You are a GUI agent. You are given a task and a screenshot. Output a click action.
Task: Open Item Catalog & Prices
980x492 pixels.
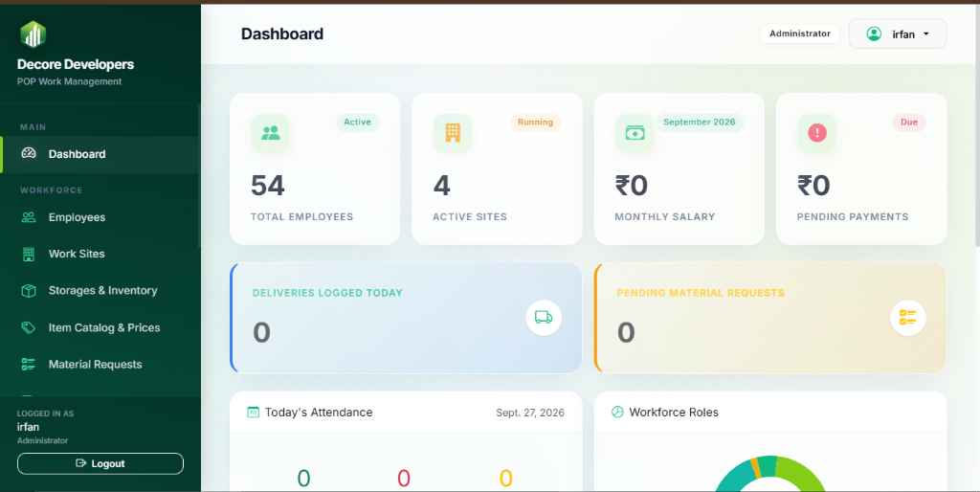(x=100, y=327)
